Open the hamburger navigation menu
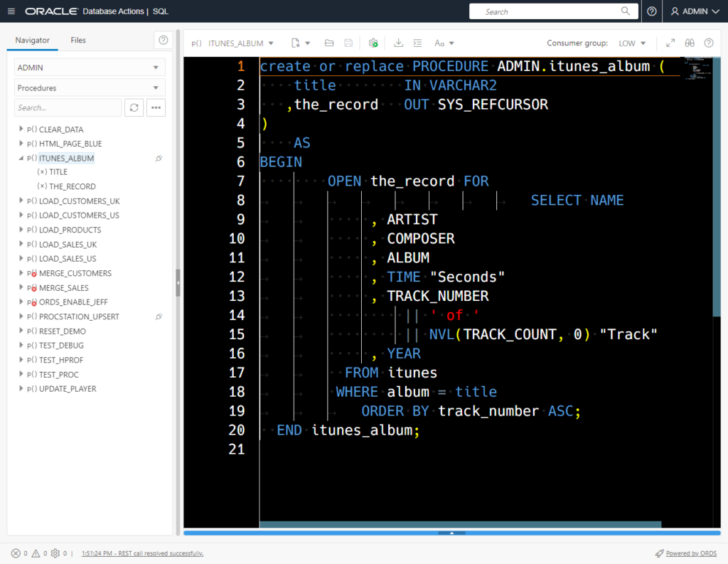728x564 pixels. coord(11,11)
